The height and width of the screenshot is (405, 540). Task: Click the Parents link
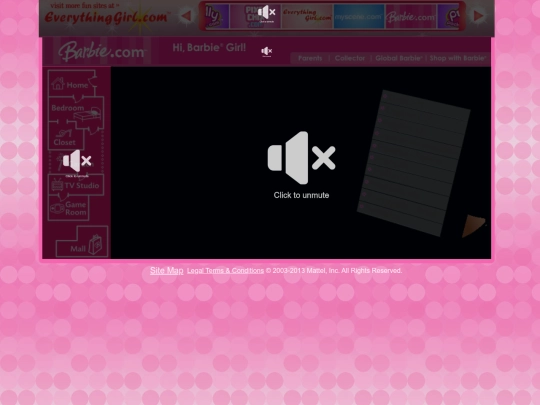click(310, 58)
